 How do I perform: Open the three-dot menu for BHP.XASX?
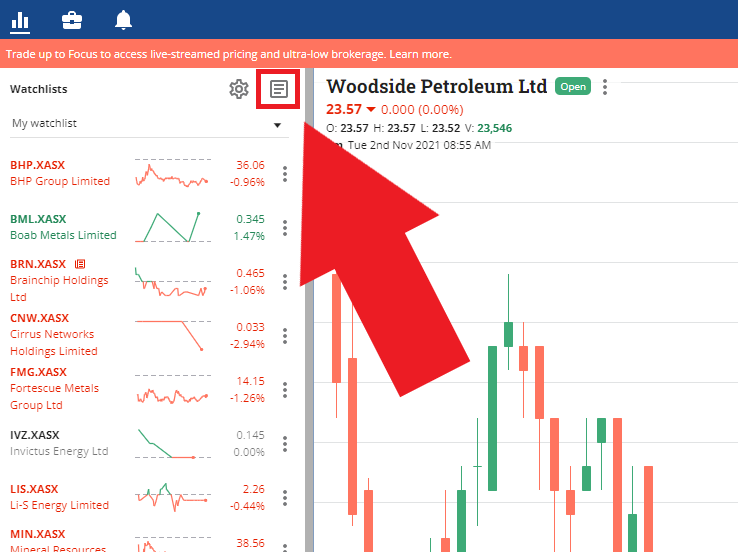pos(285,174)
